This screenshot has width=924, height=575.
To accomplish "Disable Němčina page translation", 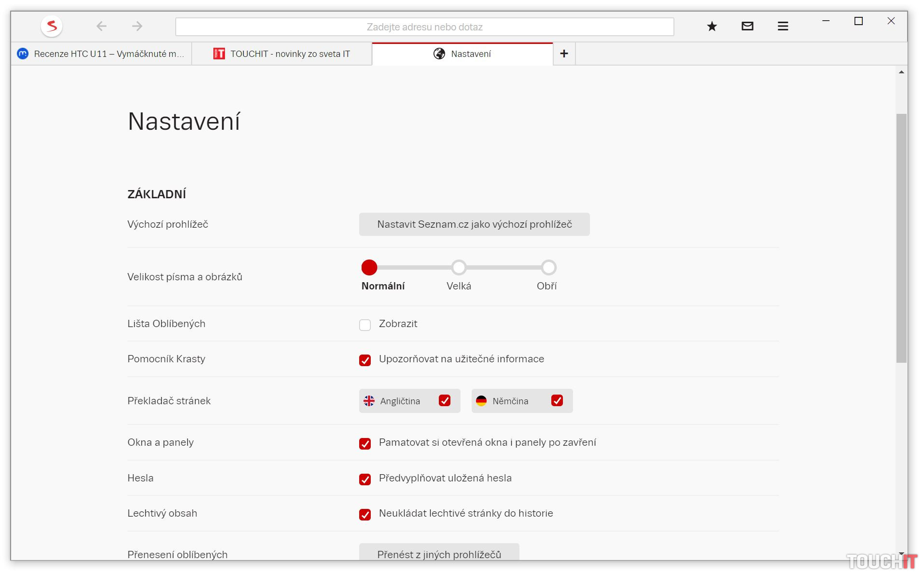I will point(557,401).
